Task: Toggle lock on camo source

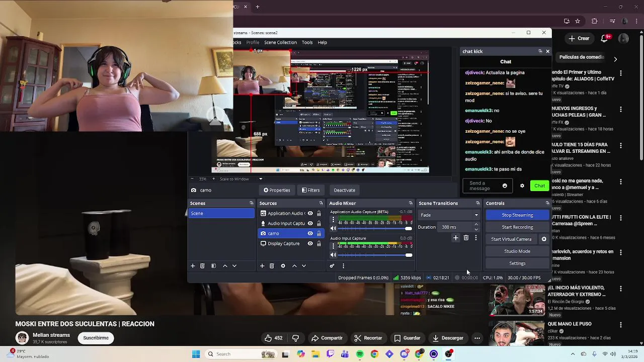Action: pos(318,233)
